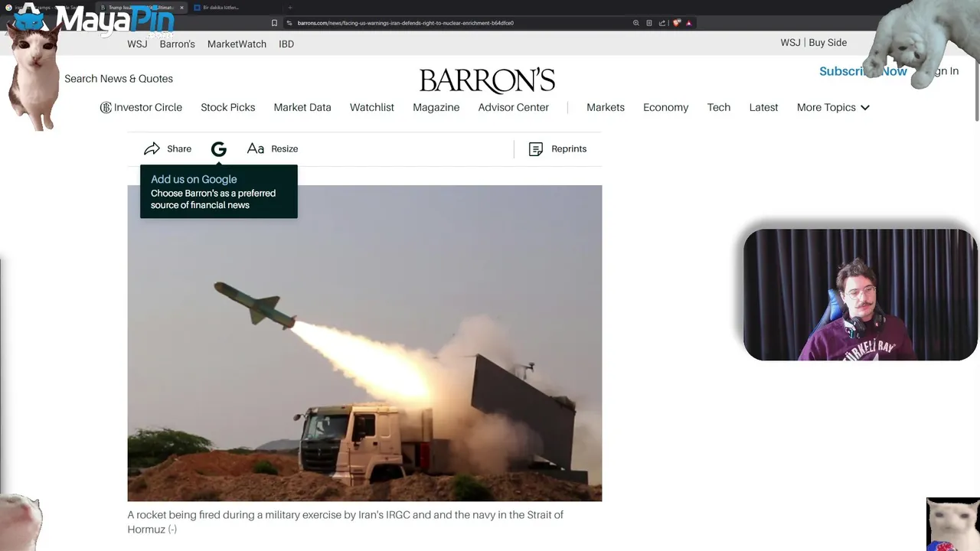Click the Share label

pyautogui.click(x=179, y=149)
